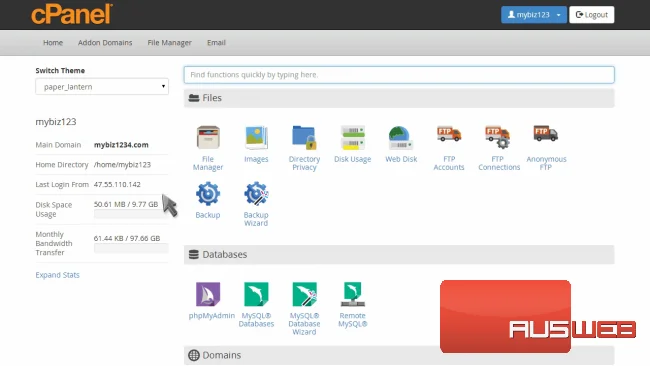
Task: Open the Disk Usage icon
Action: click(x=352, y=137)
